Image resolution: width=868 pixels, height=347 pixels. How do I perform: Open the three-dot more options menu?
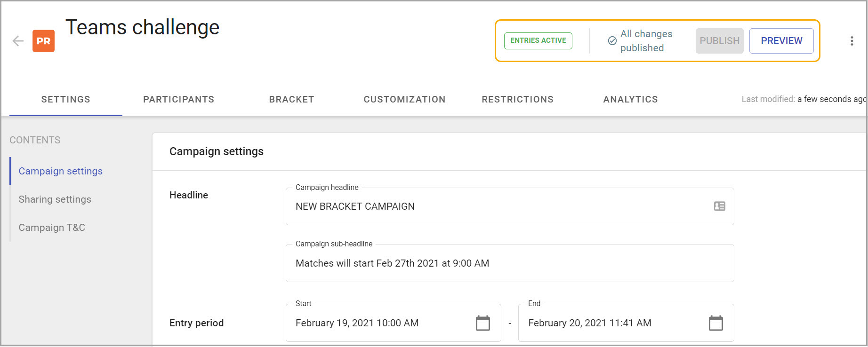click(x=852, y=41)
